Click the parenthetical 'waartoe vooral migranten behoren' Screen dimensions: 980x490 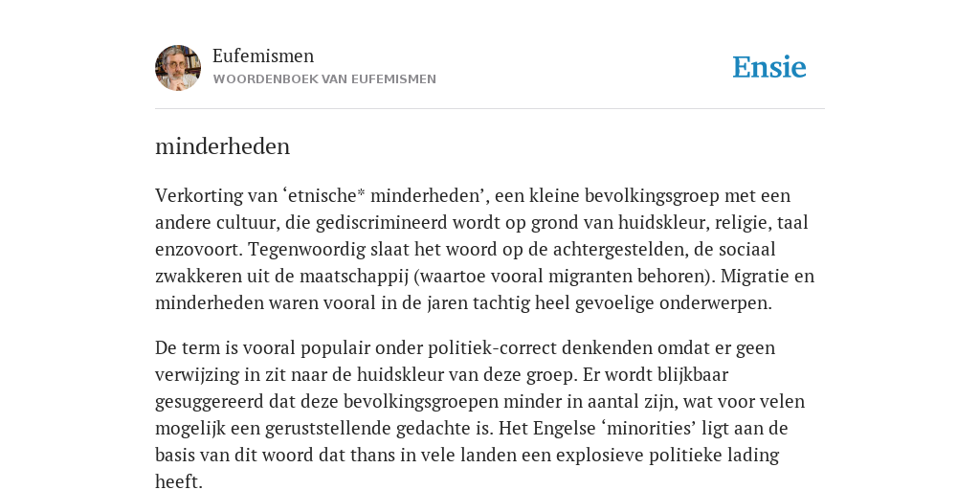pos(566,277)
